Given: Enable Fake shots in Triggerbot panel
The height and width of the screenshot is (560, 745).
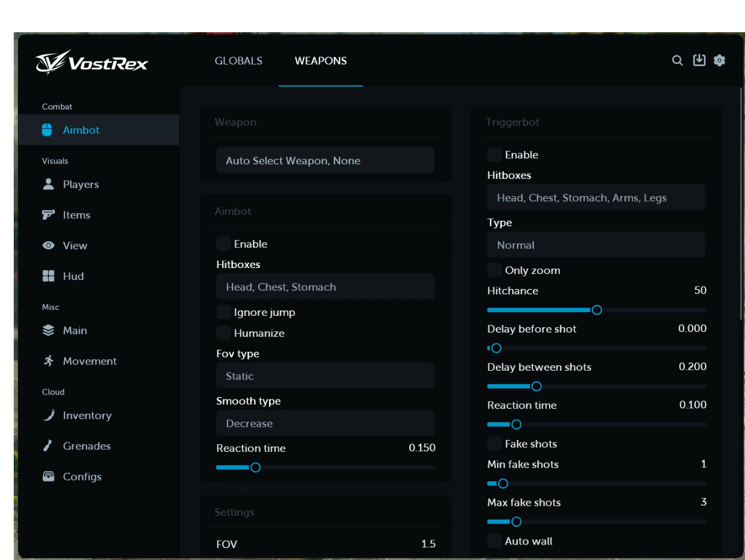Looking at the screenshot, I should tap(494, 444).
